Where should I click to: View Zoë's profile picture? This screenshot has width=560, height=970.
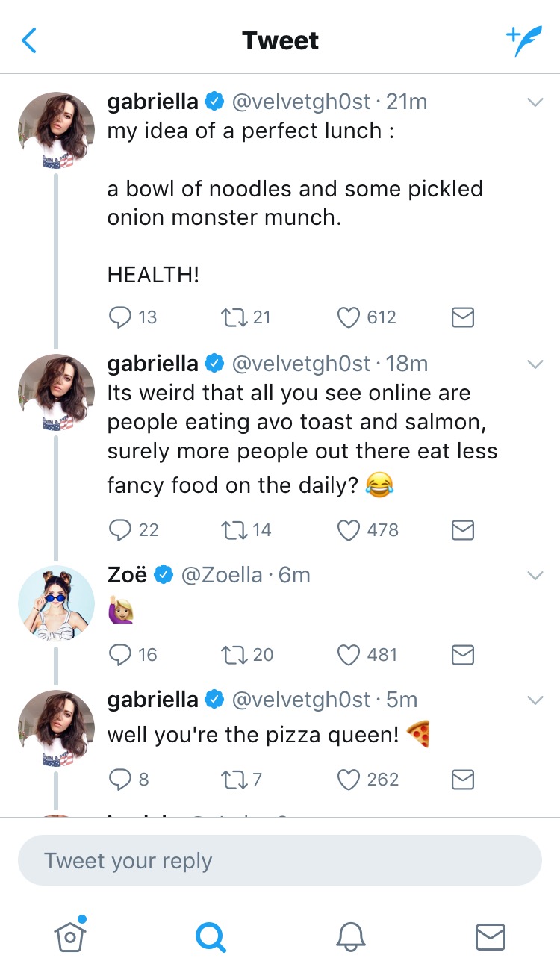point(57,603)
